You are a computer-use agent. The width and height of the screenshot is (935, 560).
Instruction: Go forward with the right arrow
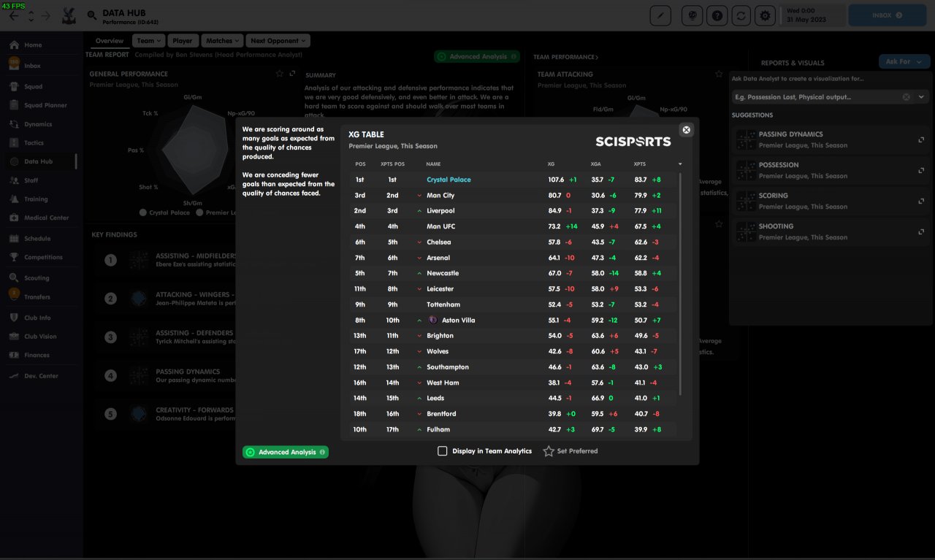coord(46,15)
